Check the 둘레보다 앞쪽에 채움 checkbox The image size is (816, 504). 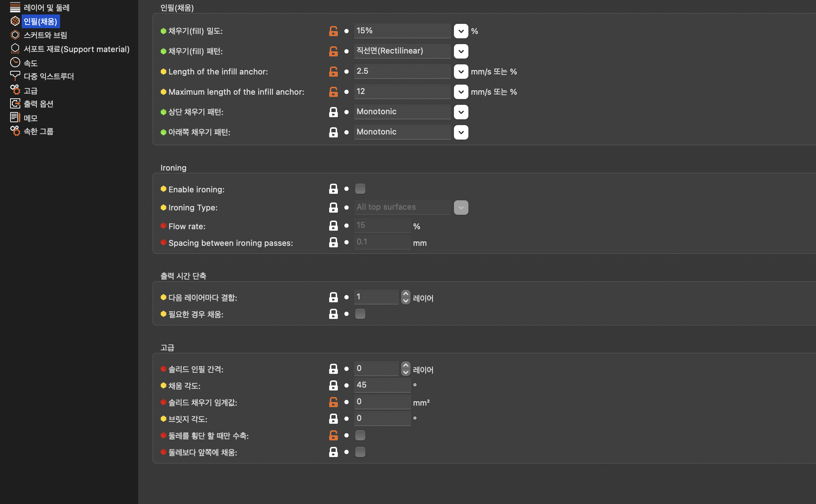click(360, 452)
